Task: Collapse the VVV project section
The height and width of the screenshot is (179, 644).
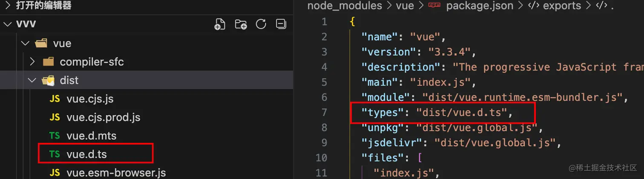Action: pyautogui.click(x=8, y=24)
